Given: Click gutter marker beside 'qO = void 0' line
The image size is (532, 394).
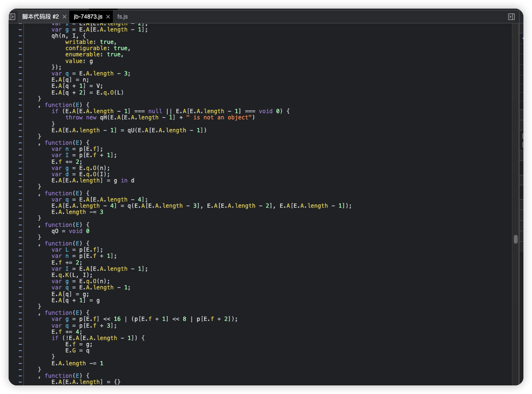Looking at the screenshot, I should click(x=20, y=231).
